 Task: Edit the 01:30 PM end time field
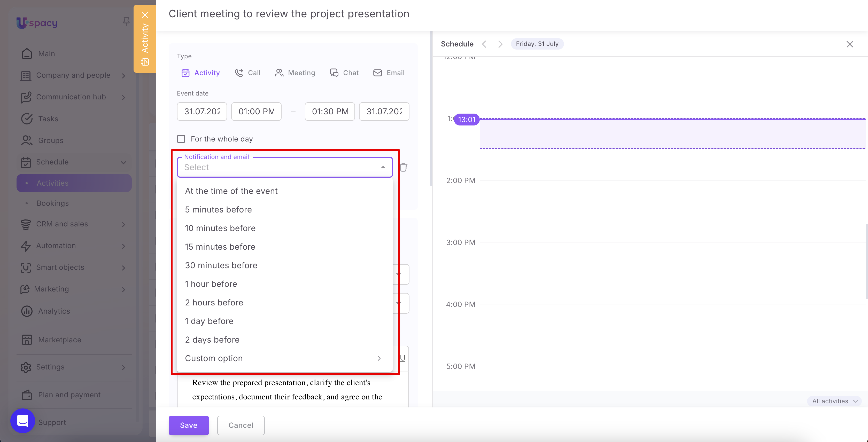click(330, 112)
